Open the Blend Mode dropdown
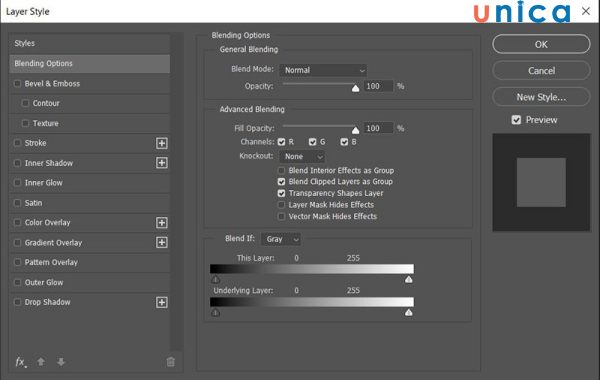This screenshot has width=600, height=380. 323,70
